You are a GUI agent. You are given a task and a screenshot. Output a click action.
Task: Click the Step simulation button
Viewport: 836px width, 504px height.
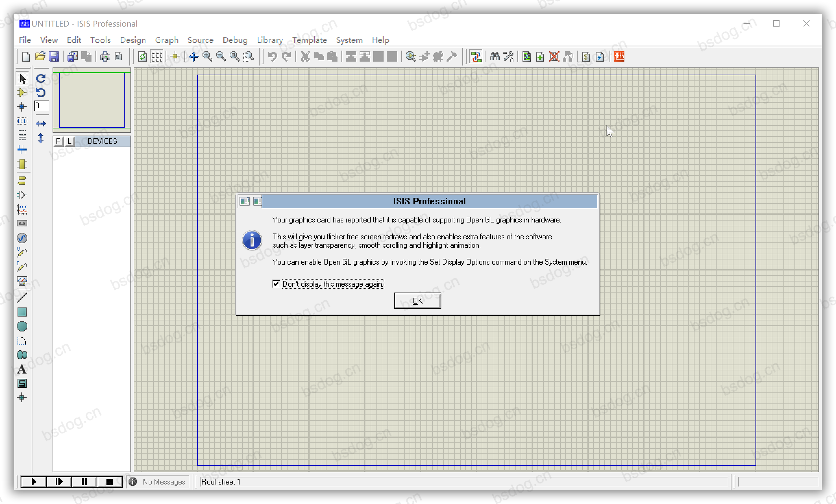click(59, 482)
